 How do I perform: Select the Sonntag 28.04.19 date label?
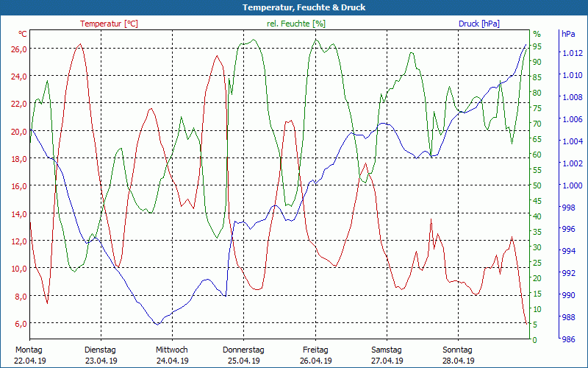click(x=457, y=355)
